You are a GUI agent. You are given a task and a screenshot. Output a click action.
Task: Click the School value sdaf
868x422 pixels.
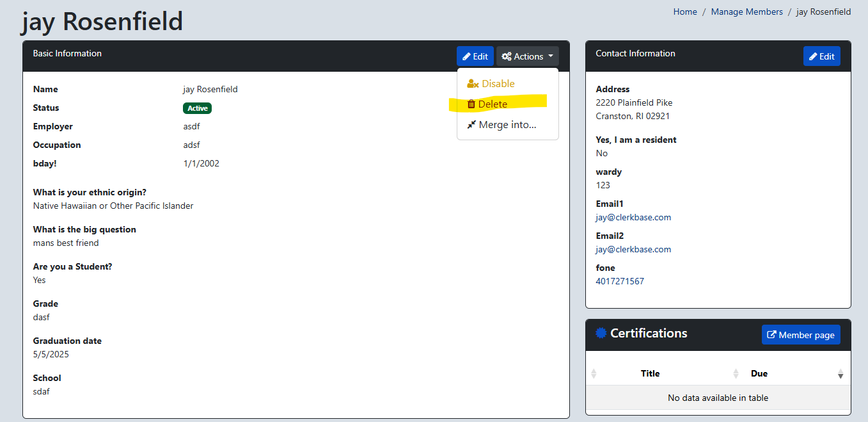(x=42, y=391)
